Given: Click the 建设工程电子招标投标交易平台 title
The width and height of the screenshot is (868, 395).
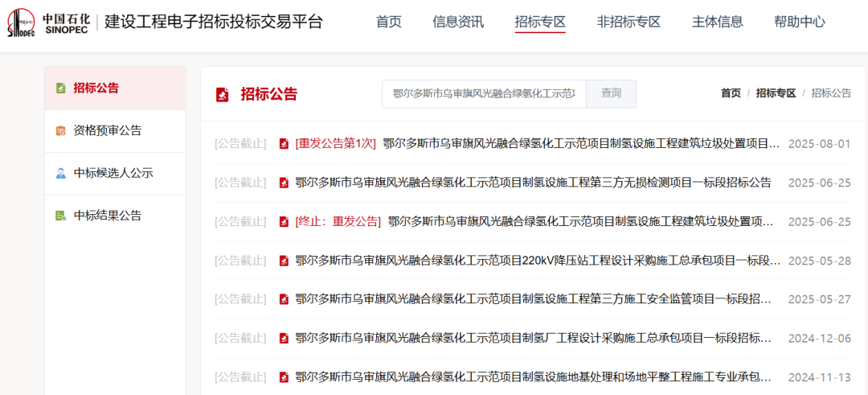Looking at the screenshot, I should (x=214, y=23).
